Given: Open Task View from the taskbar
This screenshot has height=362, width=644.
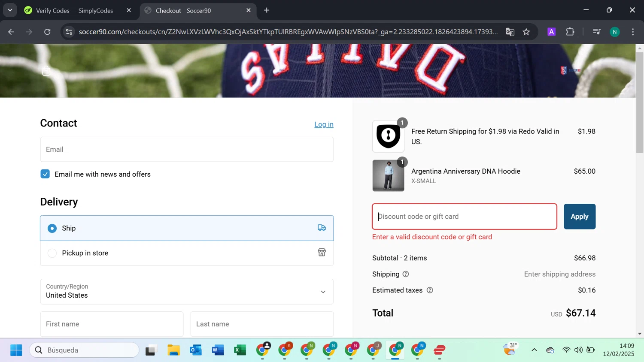Looking at the screenshot, I should click(151, 350).
